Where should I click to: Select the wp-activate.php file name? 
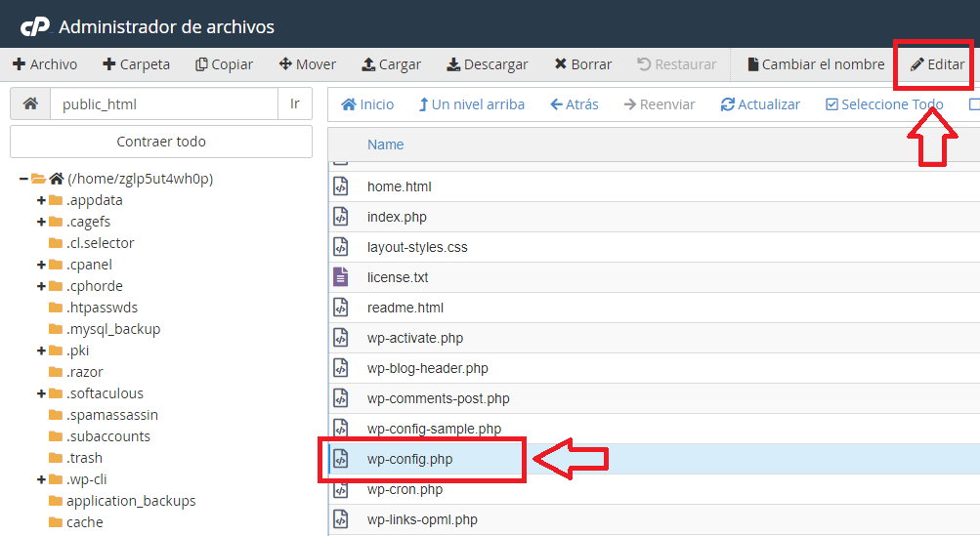click(415, 338)
